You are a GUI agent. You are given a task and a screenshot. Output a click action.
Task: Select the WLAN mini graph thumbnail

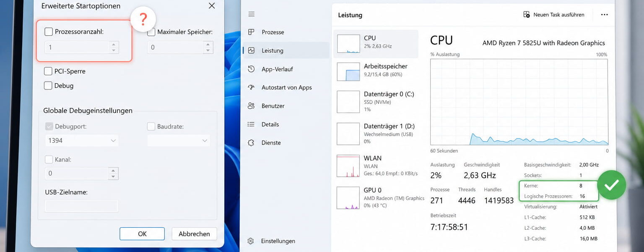(x=348, y=166)
